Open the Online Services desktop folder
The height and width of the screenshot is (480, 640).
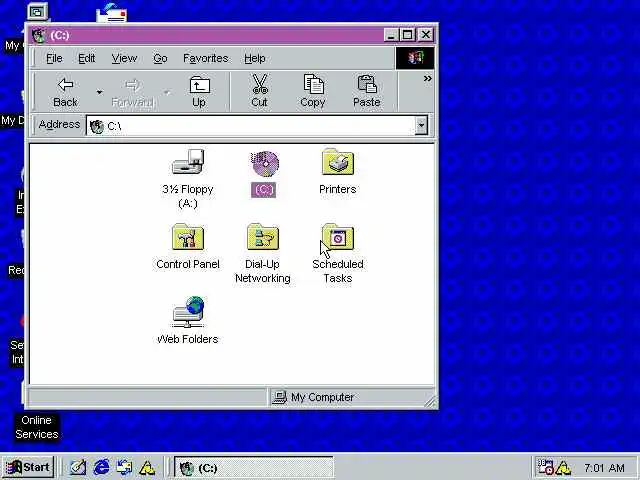[x=37, y=427]
